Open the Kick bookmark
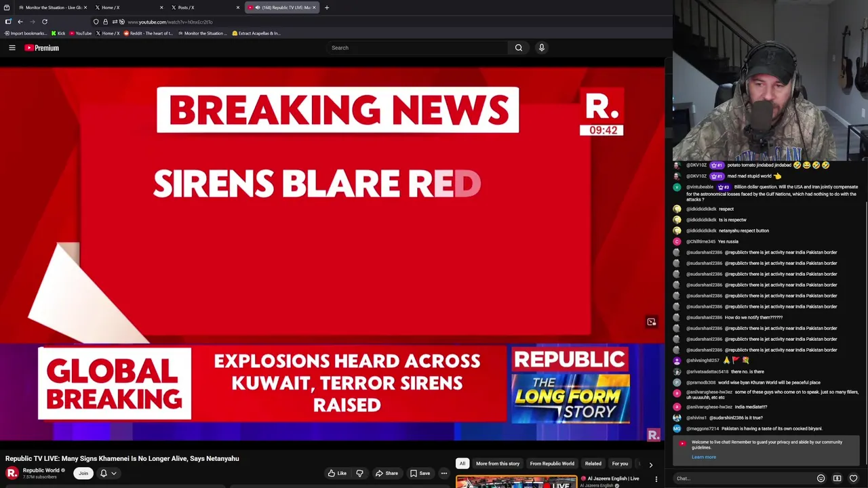868x488 pixels. click(x=58, y=33)
